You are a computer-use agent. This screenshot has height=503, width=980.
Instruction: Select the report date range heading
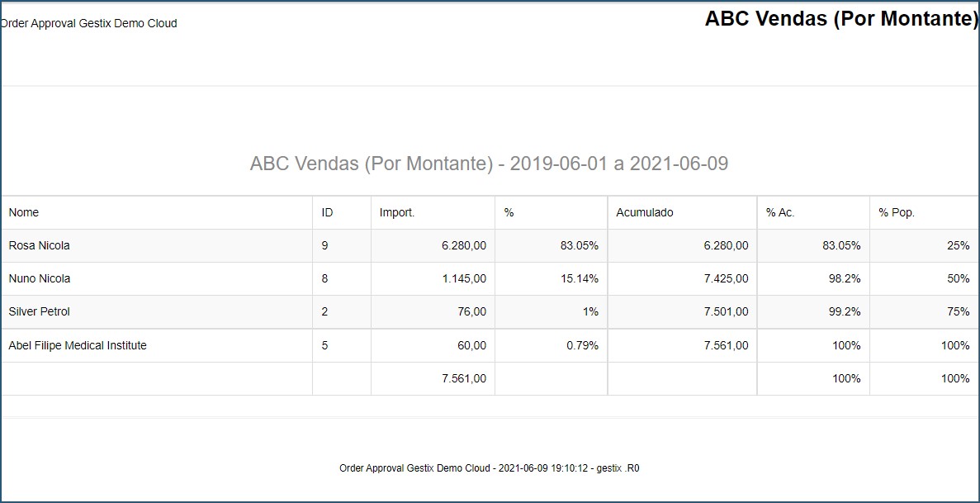[x=489, y=164]
